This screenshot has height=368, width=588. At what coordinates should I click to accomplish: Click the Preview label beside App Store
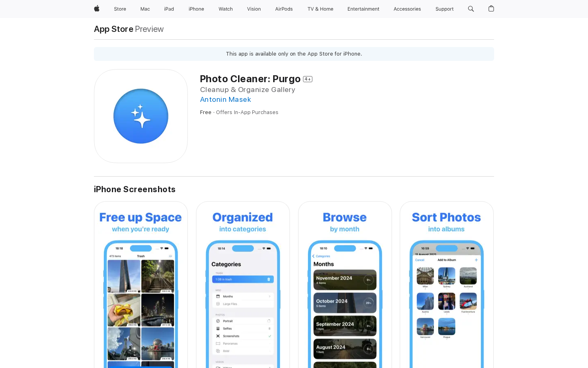[x=149, y=29]
